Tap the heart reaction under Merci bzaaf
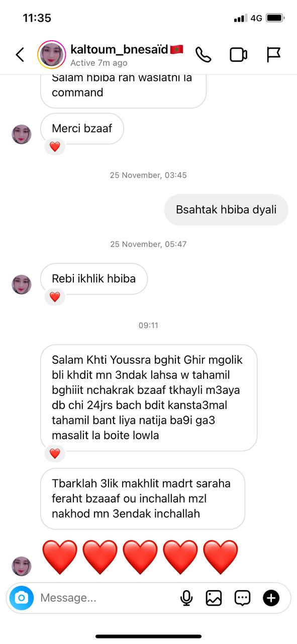The image size is (297, 644). 55,147
